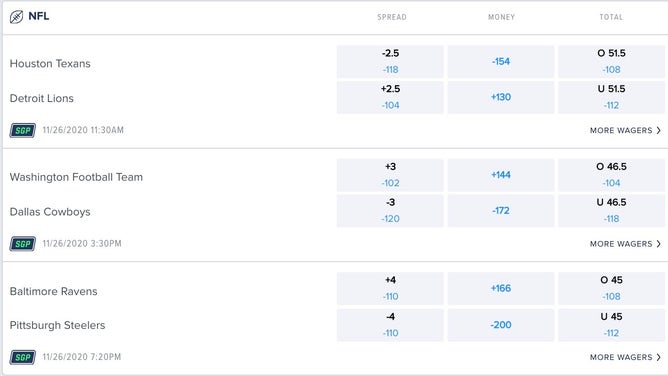Click the NFL league heading
The image size is (668, 376).
[39, 16]
